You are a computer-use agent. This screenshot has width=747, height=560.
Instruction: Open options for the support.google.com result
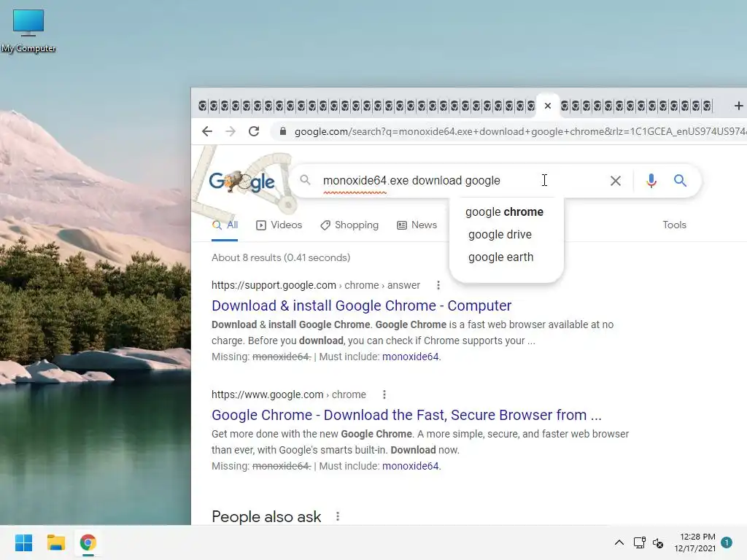pyautogui.click(x=438, y=285)
